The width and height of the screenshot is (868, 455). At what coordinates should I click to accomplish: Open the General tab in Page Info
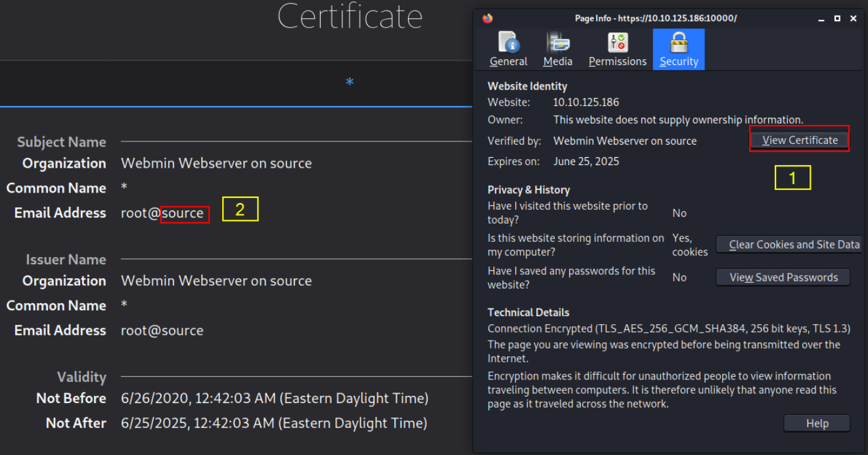pos(509,49)
